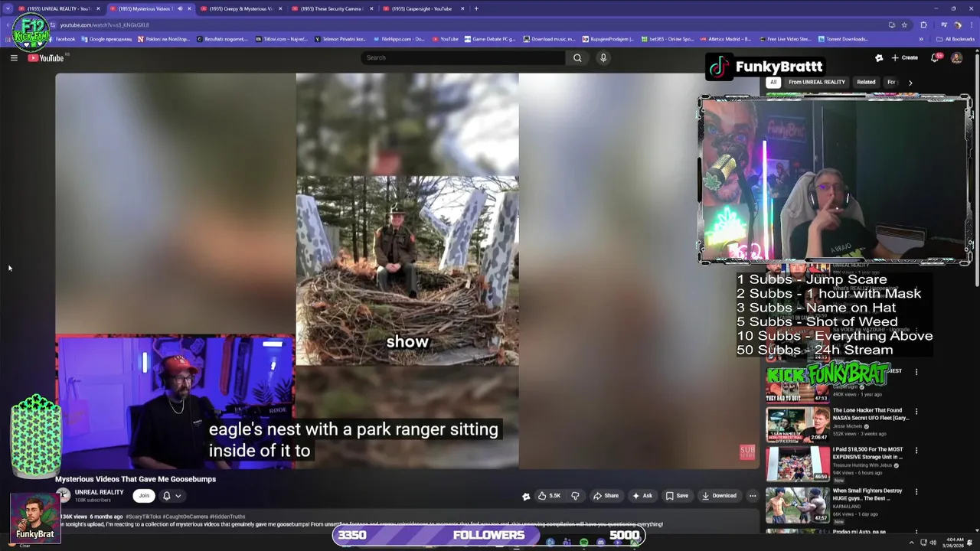Viewport: 980px width, 551px height.
Task: Open the Facebook bookmark
Action: point(61,39)
